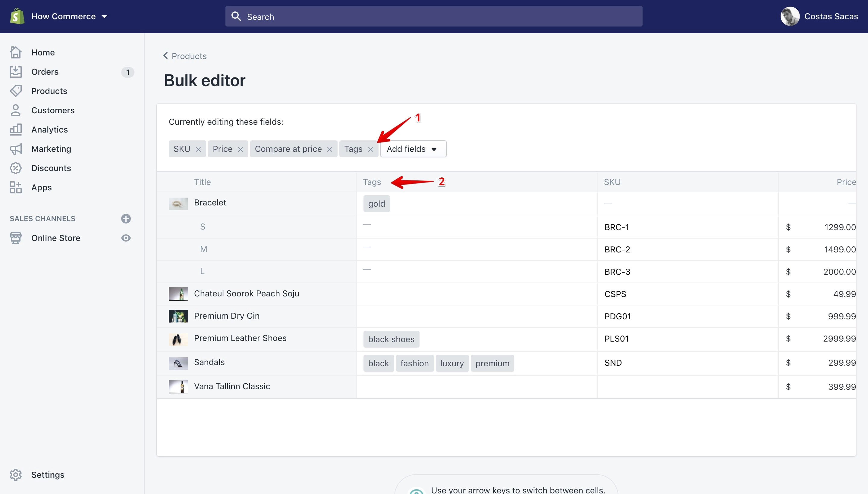Edit the empty SKU cell for Vana Tallinn
Viewport: 868px width, 494px height.
[688, 387]
